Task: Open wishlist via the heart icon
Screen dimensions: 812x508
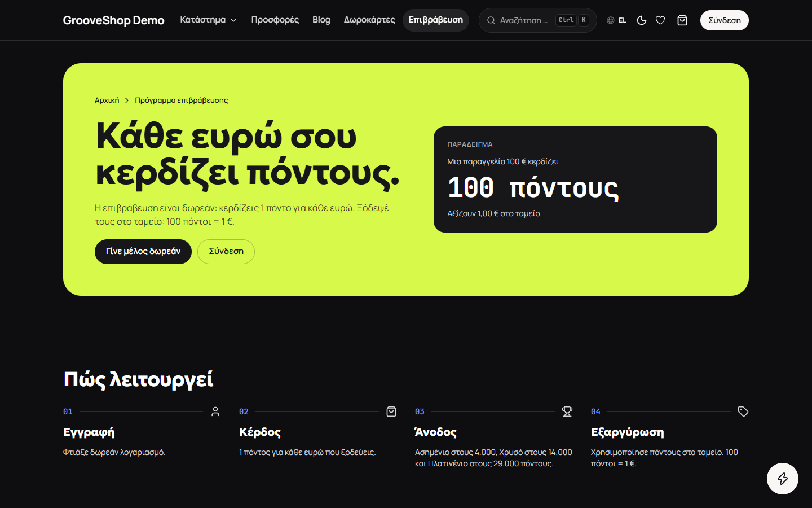Action: click(x=660, y=20)
